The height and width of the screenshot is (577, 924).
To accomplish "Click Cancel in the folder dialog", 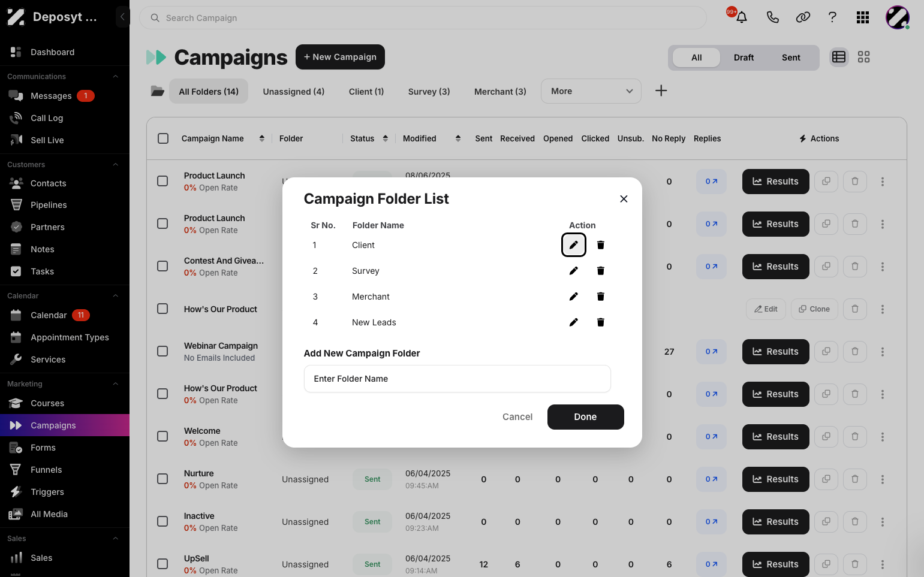I will pyautogui.click(x=517, y=417).
